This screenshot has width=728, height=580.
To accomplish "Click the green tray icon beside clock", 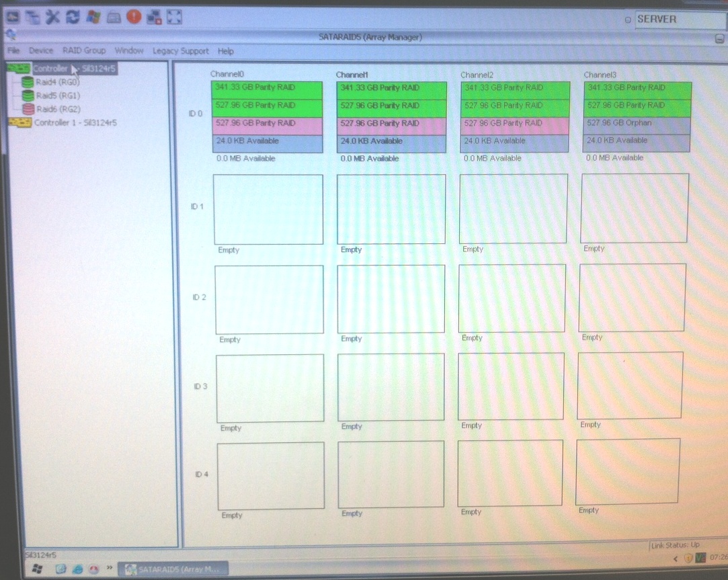I will click(700, 557).
